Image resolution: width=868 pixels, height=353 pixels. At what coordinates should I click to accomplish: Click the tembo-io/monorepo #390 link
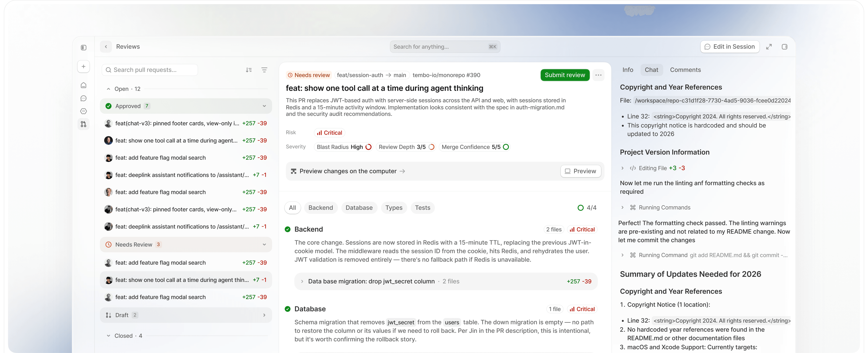pos(446,75)
